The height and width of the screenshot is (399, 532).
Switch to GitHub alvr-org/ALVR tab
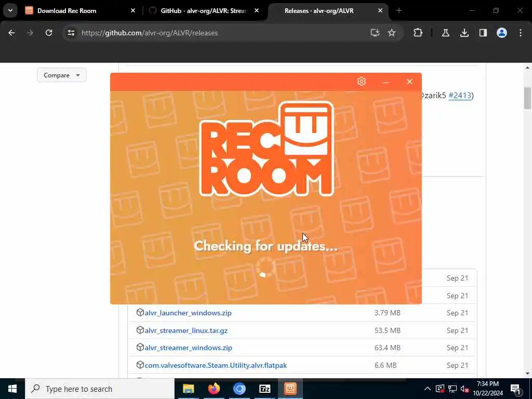[x=204, y=11]
